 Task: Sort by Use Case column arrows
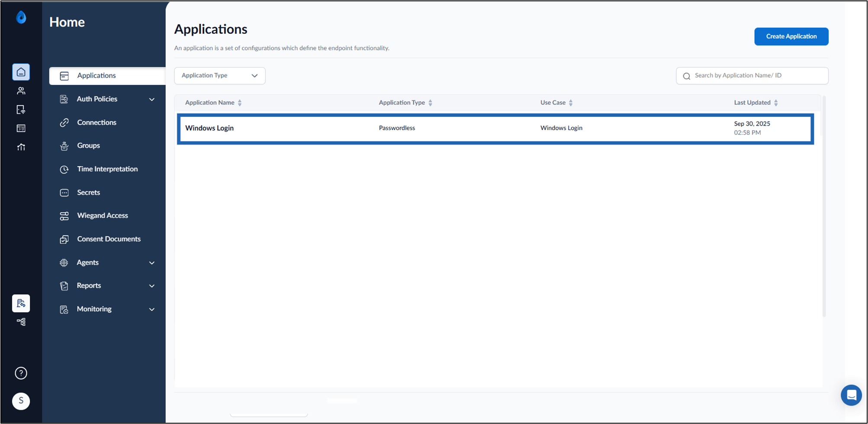(571, 103)
